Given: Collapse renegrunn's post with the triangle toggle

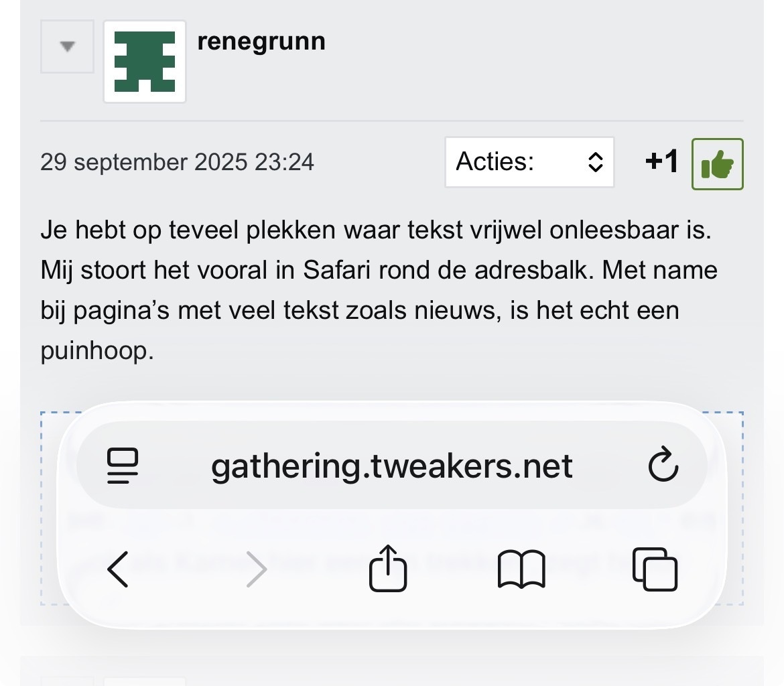Looking at the screenshot, I should [67, 46].
